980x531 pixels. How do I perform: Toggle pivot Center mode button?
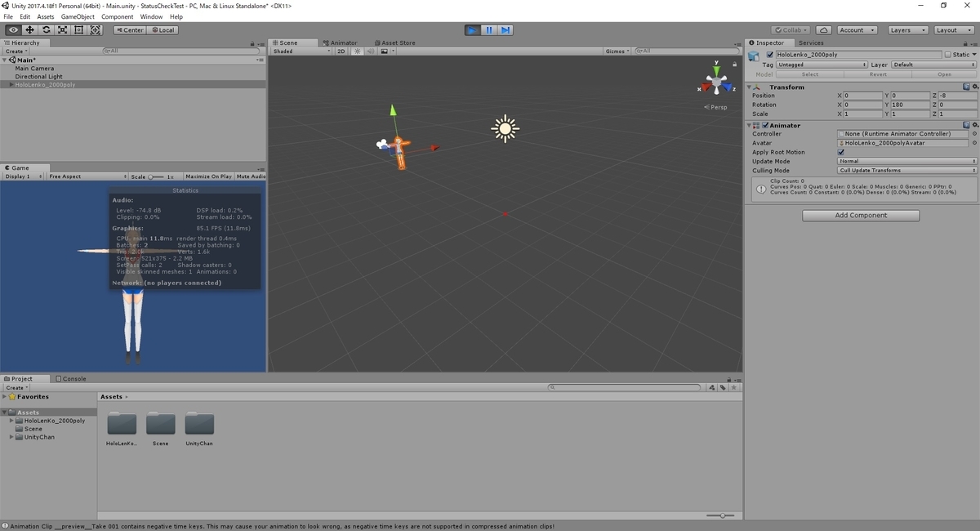130,30
